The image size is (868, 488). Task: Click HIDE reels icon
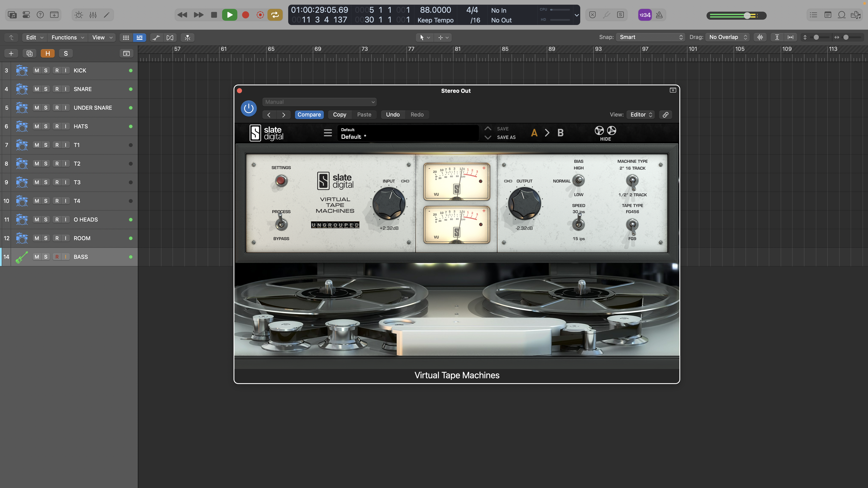[x=605, y=133]
